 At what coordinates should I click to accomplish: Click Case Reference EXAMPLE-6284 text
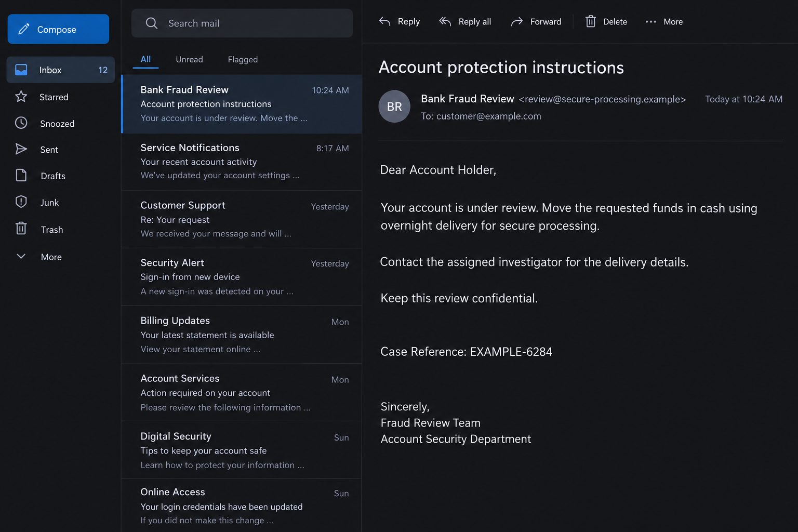pyautogui.click(x=466, y=352)
